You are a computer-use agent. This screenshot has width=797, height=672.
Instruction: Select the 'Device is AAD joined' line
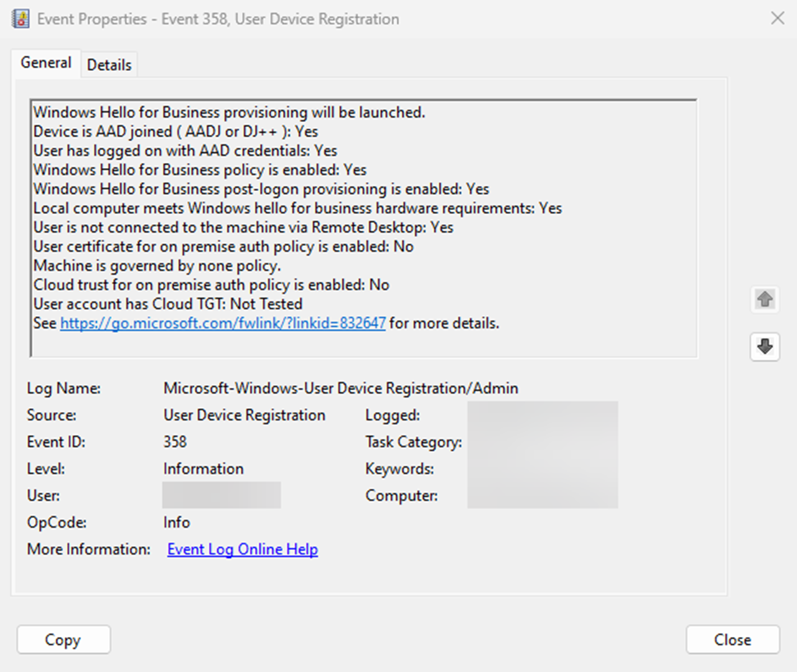pyautogui.click(x=175, y=132)
